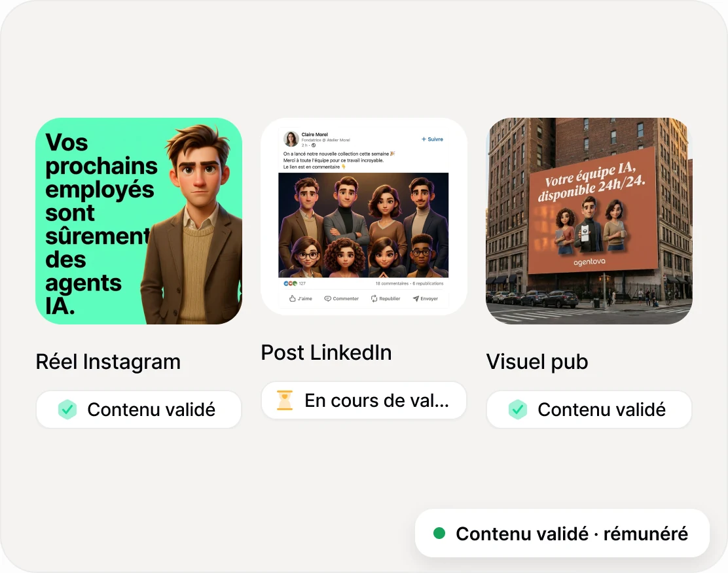Click the agentova logo on the billboard
Viewport: 728px width, 573px height.
590,262
